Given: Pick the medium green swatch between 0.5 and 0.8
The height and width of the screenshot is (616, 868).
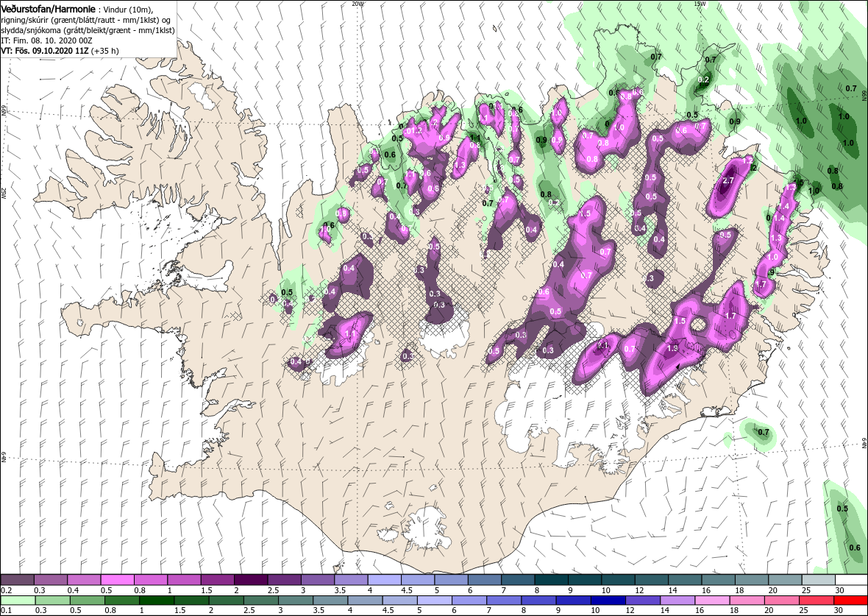Looking at the screenshot, I should tap(87, 601).
